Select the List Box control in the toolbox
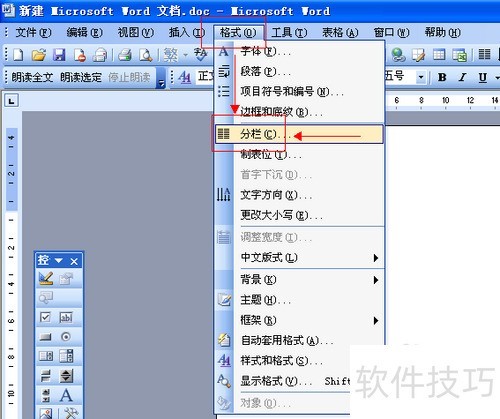Screen dimensions: 500x419 pyautogui.click(x=46, y=356)
